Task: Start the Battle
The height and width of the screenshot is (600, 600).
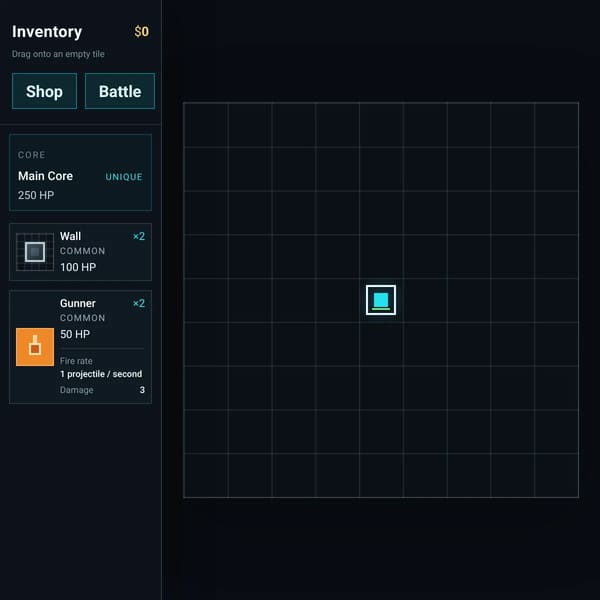Action: [120, 91]
